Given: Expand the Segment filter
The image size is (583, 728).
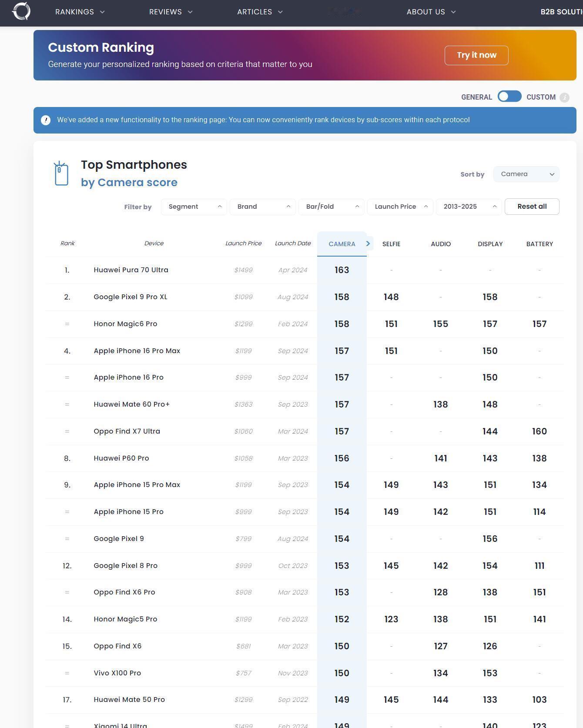Looking at the screenshot, I should [x=194, y=207].
